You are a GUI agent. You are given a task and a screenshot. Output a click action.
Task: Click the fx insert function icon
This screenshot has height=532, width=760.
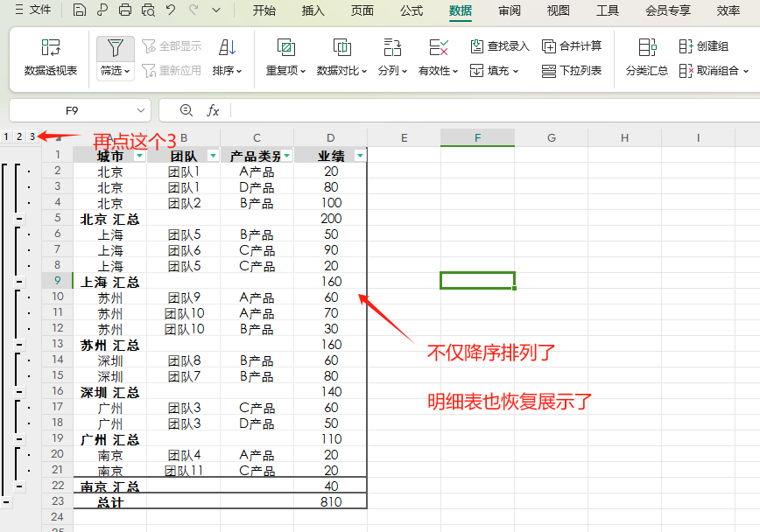point(214,110)
